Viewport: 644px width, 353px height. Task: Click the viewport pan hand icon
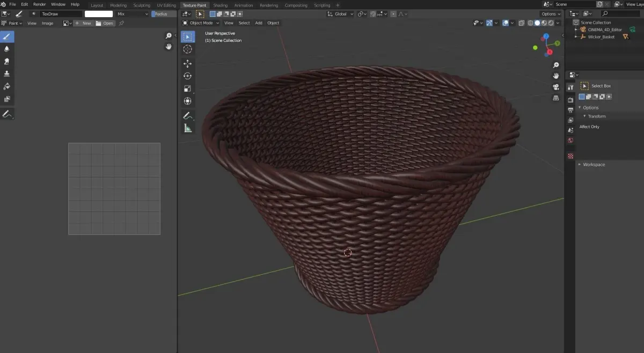(556, 76)
